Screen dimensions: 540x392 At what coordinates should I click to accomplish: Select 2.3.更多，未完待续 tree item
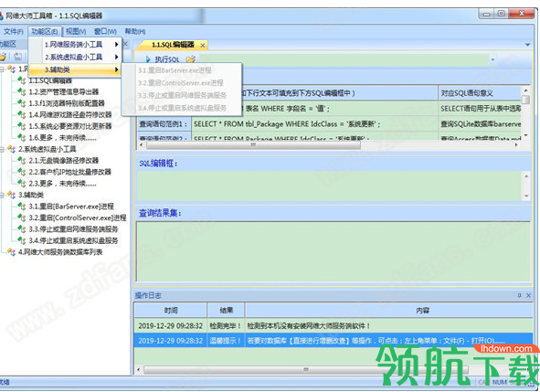pos(62,184)
